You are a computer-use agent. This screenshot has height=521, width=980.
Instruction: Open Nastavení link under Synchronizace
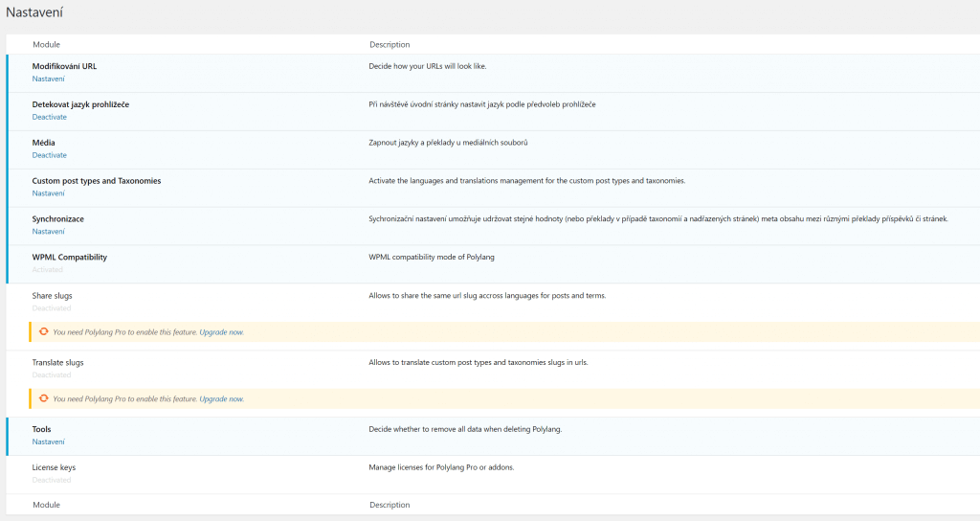point(48,232)
